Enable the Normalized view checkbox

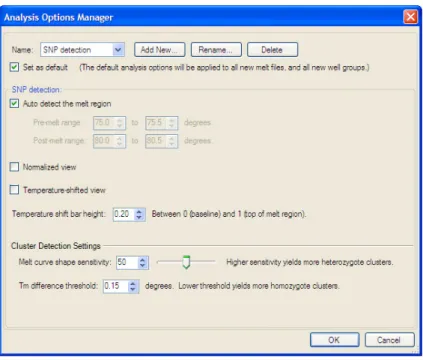tap(14, 167)
